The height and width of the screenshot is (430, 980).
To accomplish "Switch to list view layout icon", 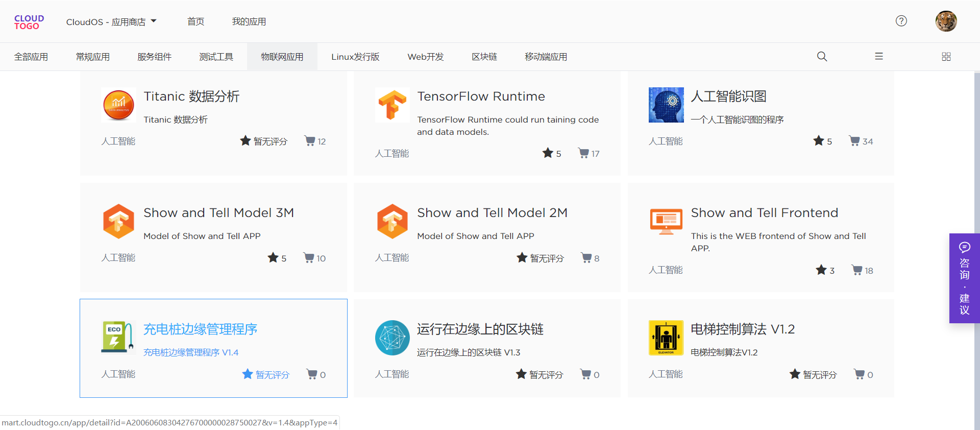I will pos(879,57).
